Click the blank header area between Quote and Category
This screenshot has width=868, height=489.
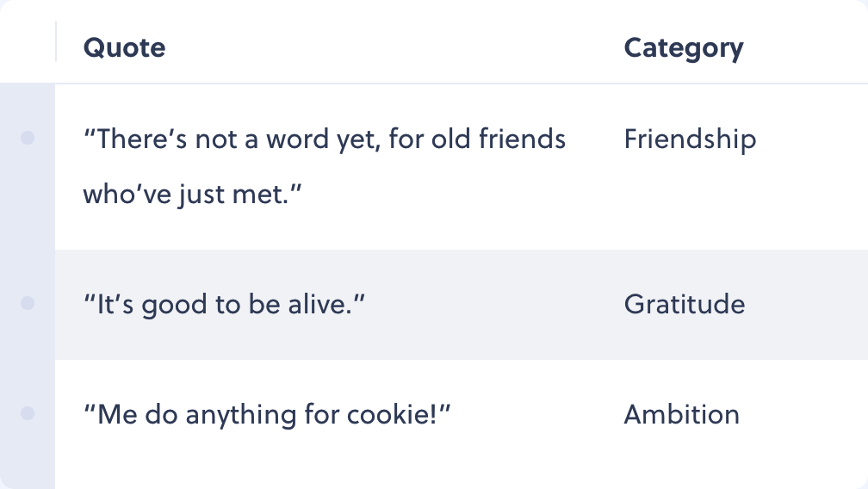(394, 47)
